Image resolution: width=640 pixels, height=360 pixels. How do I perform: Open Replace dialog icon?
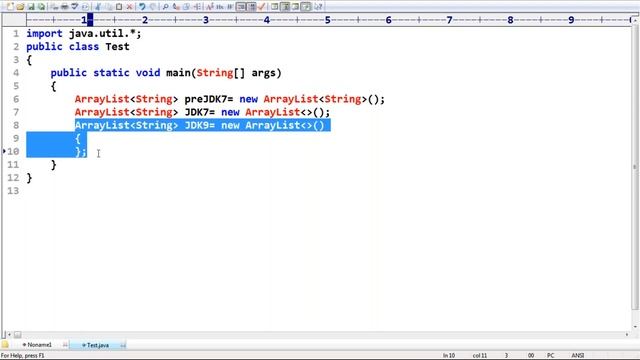[x=176, y=7]
